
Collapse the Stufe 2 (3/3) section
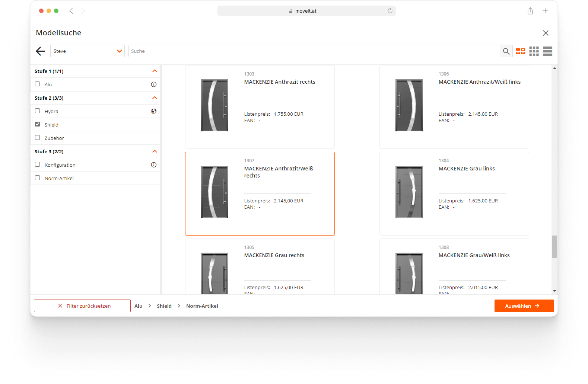click(x=155, y=98)
